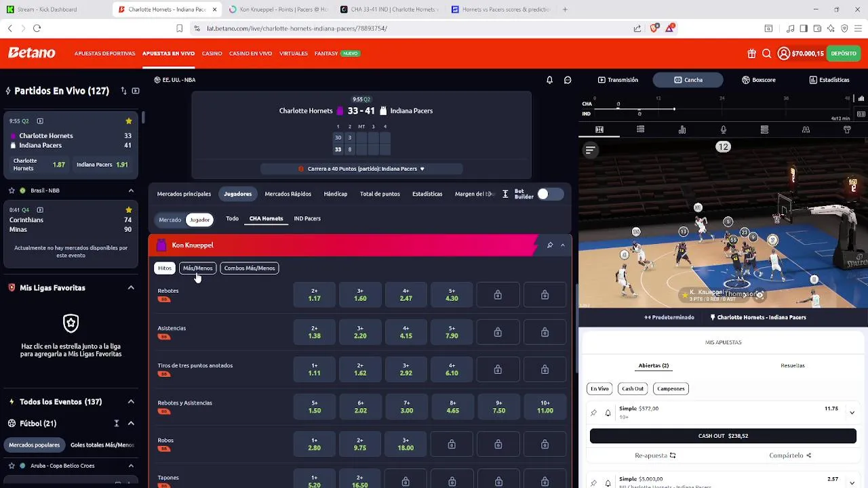
Task: Click the momentum bars icon beside timeline
Action: (x=861, y=99)
